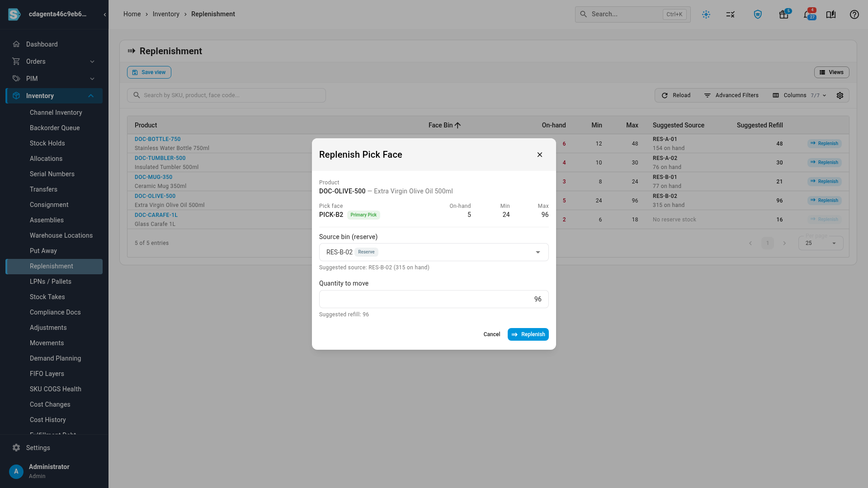Open DOC-TUMBLER-500 product link

tap(160, 158)
